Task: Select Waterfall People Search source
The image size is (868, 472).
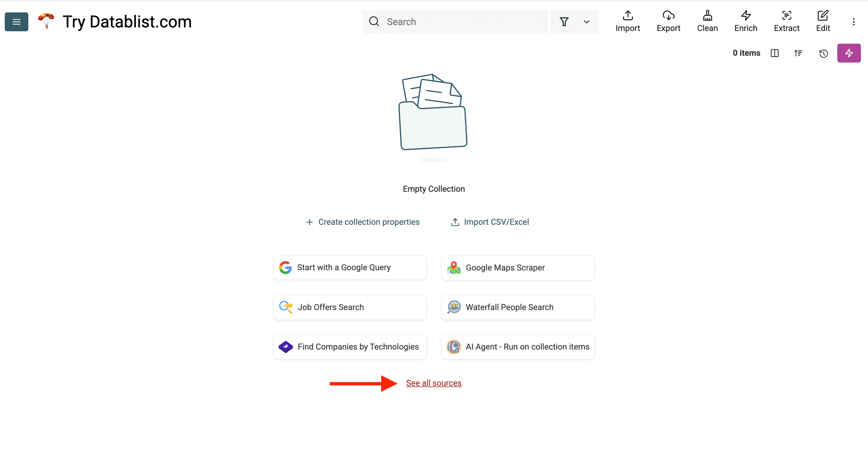Action: pos(518,307)
